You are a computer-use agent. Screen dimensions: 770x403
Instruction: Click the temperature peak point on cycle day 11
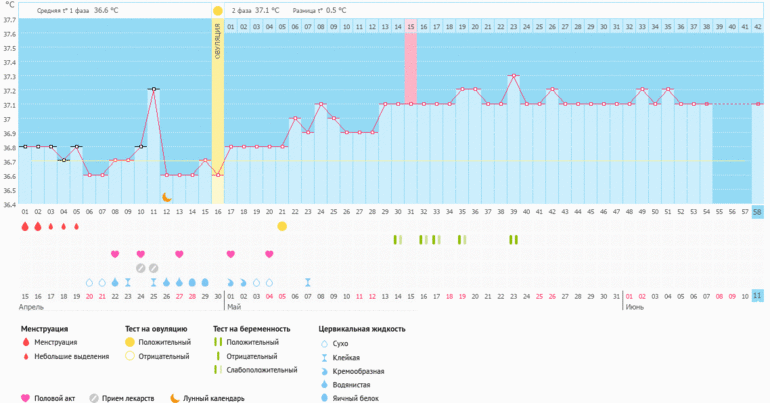(153, 89)
